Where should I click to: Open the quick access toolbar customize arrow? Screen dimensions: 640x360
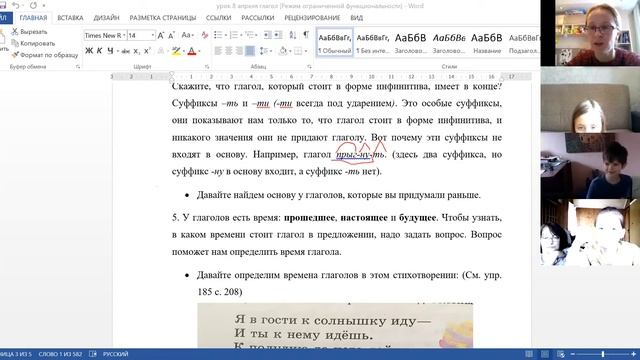click(44, 6)
